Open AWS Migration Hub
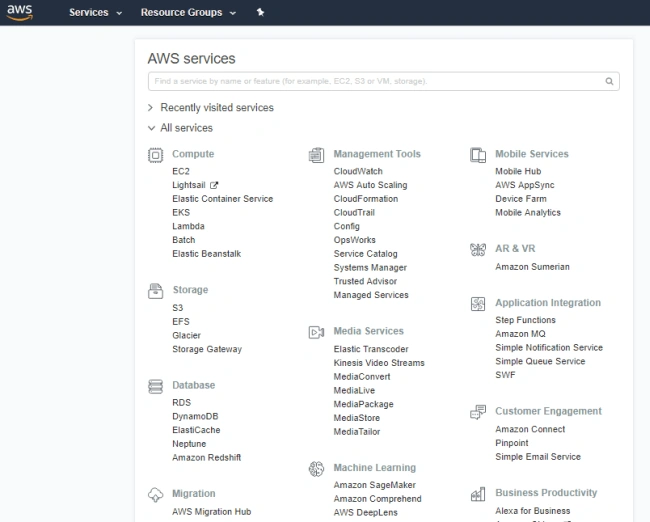650x522 pixels. tap(212, 512)
